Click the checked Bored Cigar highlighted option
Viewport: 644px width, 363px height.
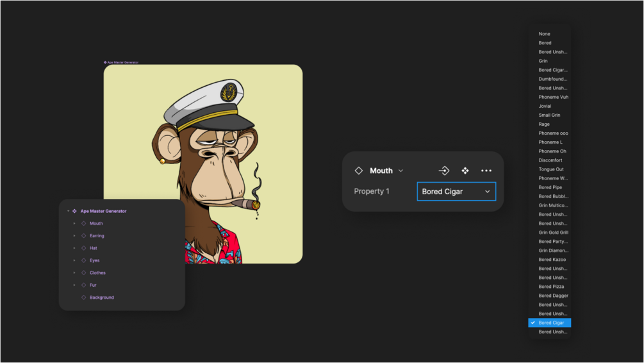550,323
